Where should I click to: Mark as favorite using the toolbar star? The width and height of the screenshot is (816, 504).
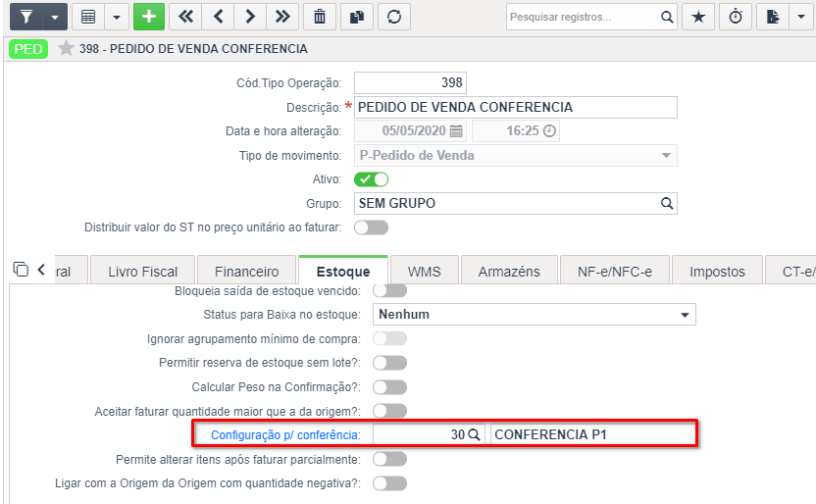pyautogui.click(x=698, y=17)
